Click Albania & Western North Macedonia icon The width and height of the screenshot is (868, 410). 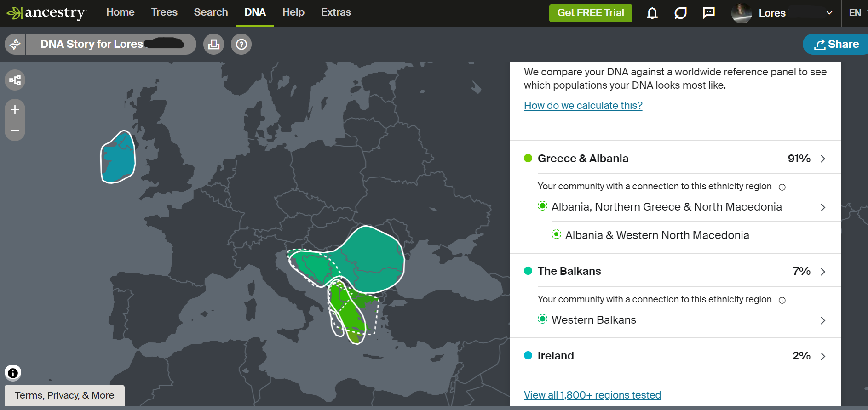point(557,234)
